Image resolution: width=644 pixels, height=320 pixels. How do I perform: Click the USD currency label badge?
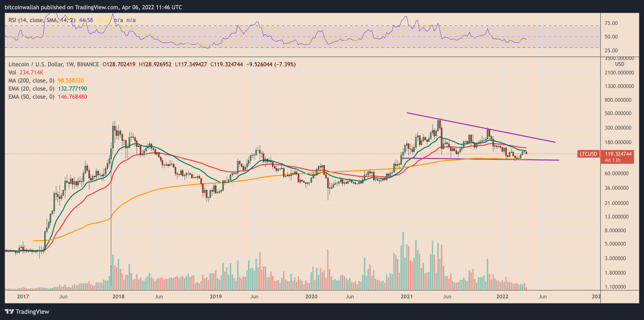(620, 64)
